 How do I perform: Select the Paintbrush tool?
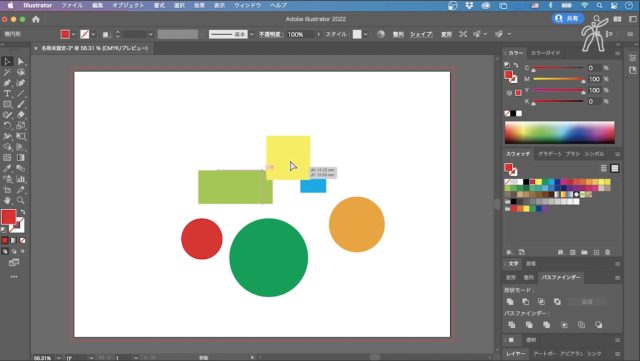pos(21,104)
